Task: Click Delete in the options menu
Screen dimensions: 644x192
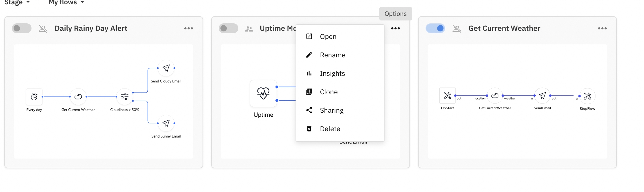Action: pos(330,129)
